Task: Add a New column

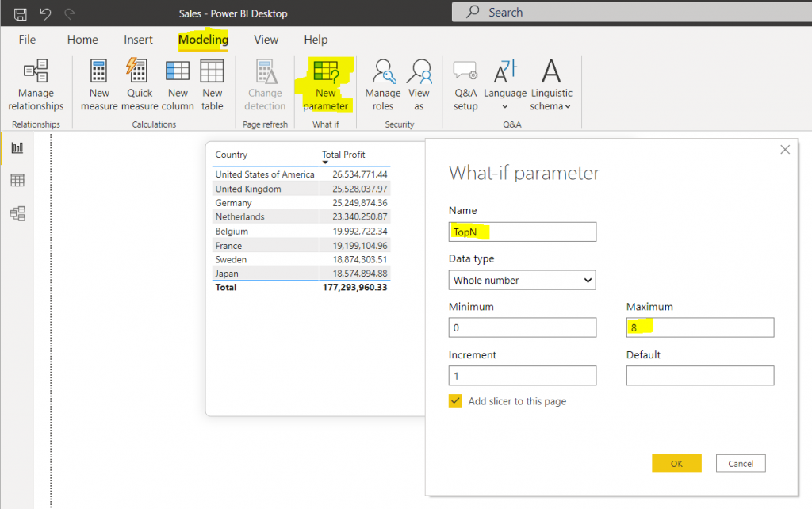Action: (x=178, y=86)
